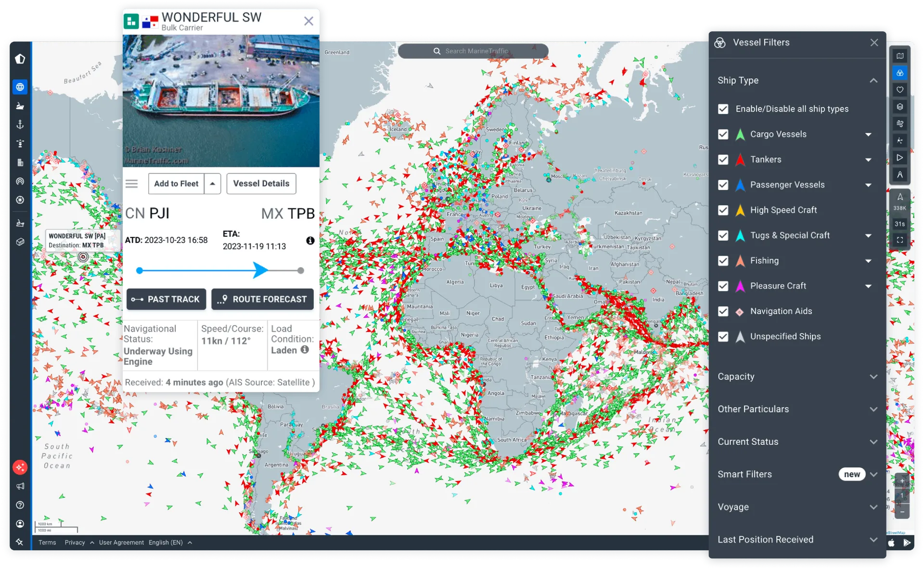Open the map layers icon on right toolbar
This screenshot has width=924, height=569.
tap(900, 107)
